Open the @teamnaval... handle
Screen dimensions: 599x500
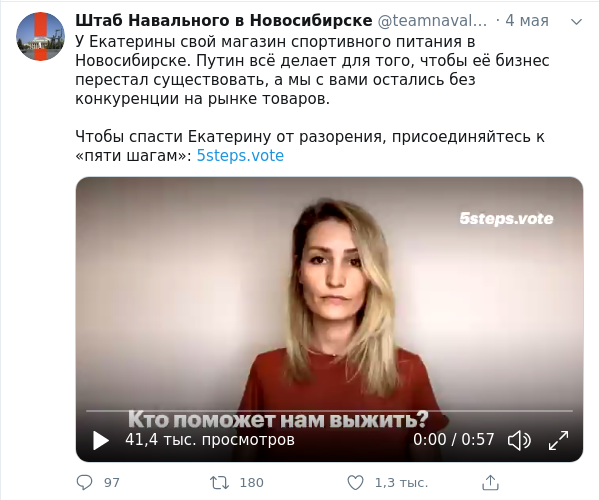[x=432, y=21]
